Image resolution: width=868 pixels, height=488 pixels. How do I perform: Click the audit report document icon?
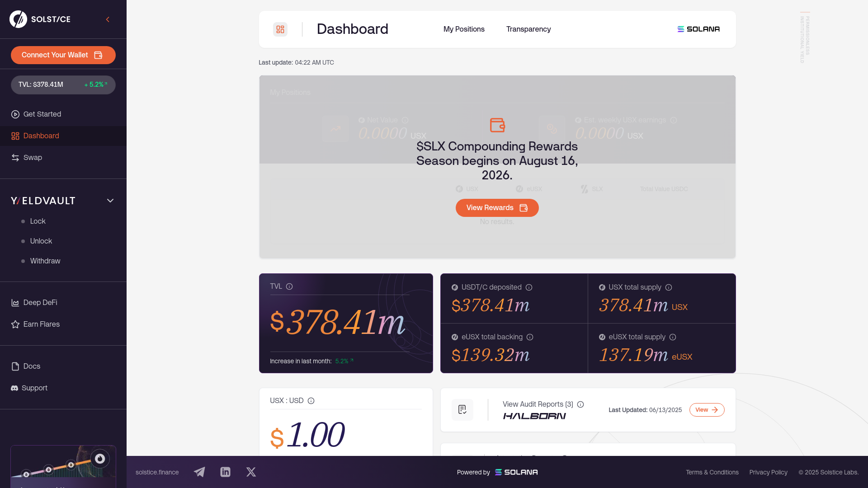point(462,410)
